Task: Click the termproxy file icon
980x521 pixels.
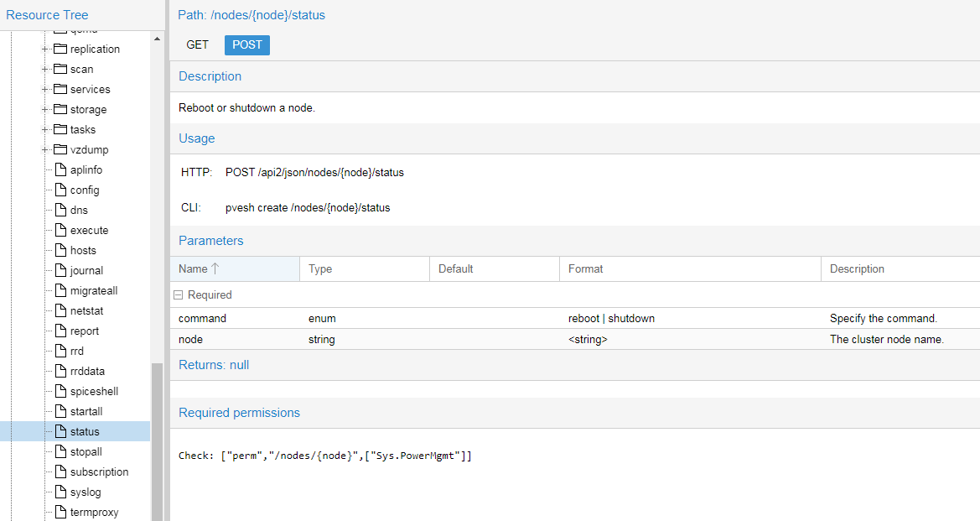Action: 60,512
